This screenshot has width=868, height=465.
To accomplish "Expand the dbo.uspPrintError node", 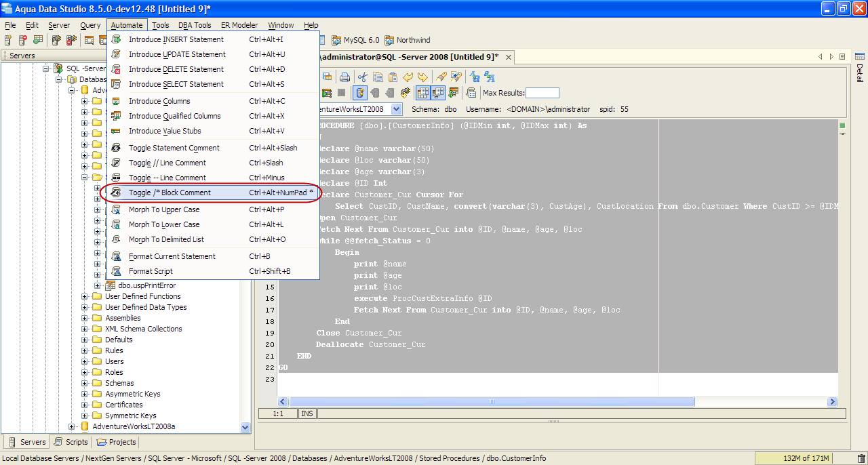I will 97,285.
